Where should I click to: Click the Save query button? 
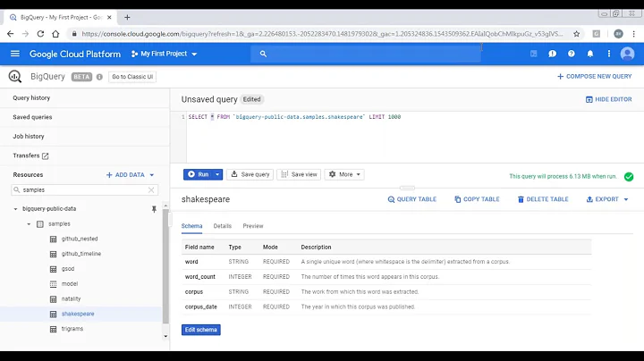(250, 174)
